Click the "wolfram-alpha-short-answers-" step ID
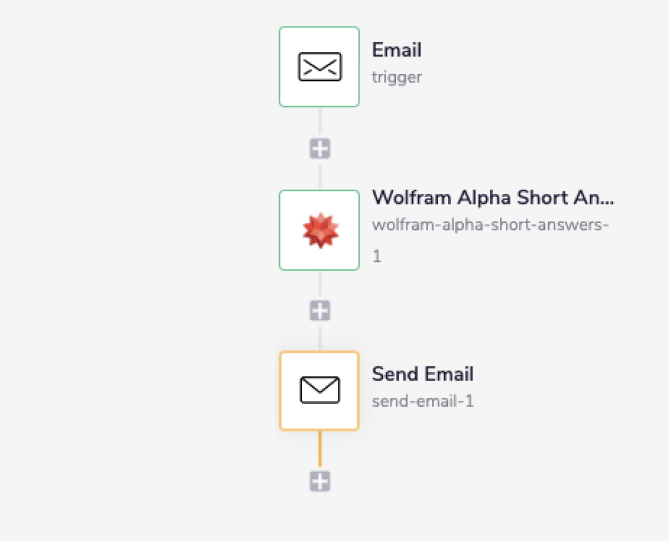 (490, 224)
